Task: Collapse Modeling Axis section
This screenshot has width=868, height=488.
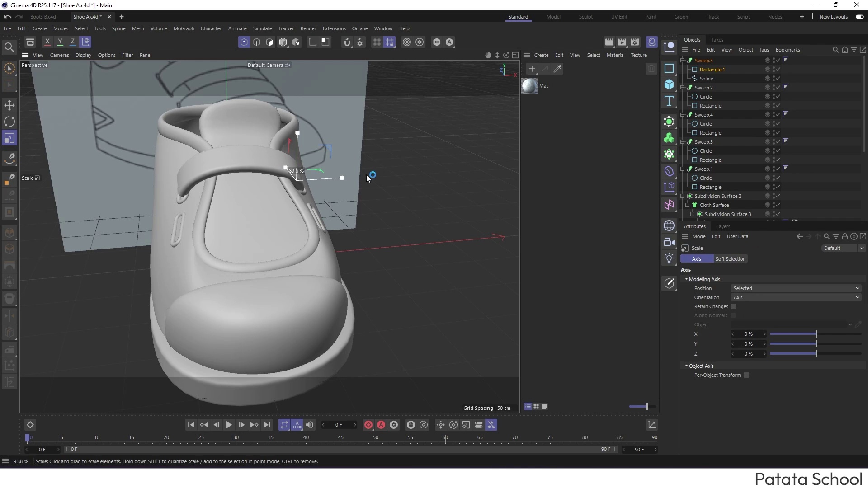Action: [x=686, y=279]
